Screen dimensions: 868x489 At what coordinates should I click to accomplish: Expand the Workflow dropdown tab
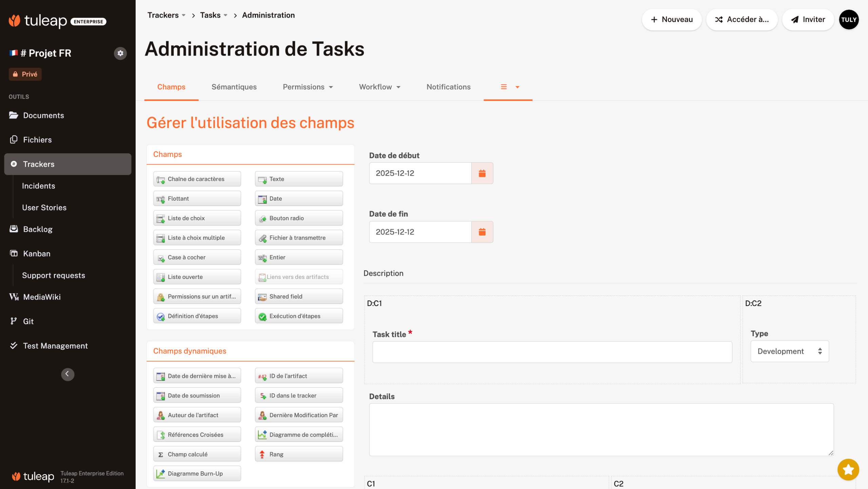[x=379, y=87]
